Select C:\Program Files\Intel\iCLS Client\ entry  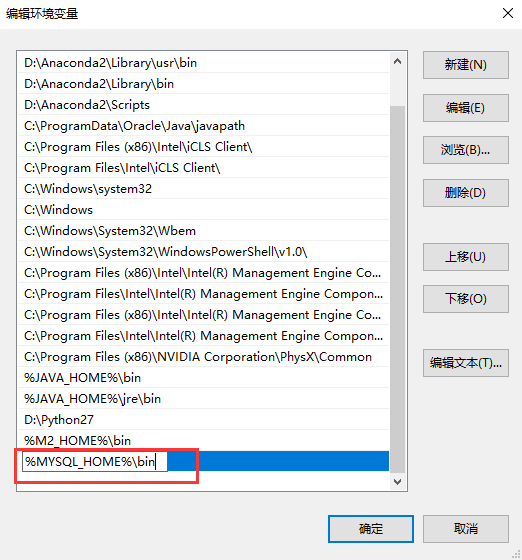click(x=204, y=168)
